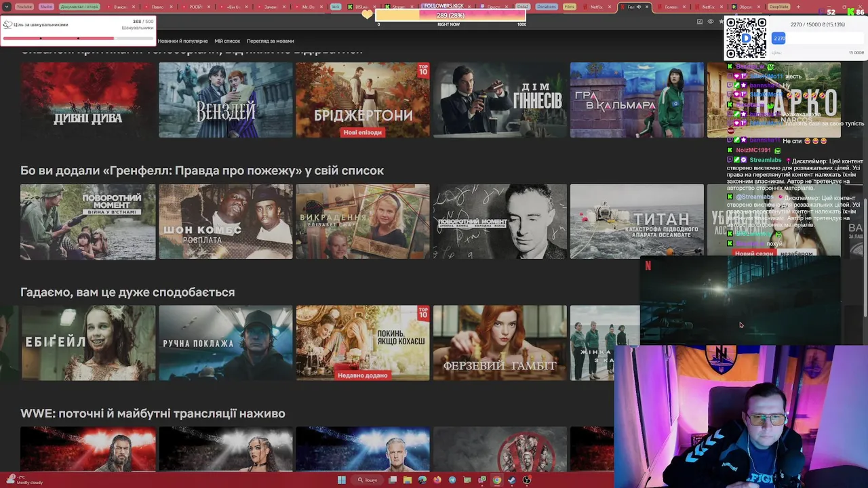868x488 pixels.
Task: Open the Windows Start menu
Action: coord(342,480)
